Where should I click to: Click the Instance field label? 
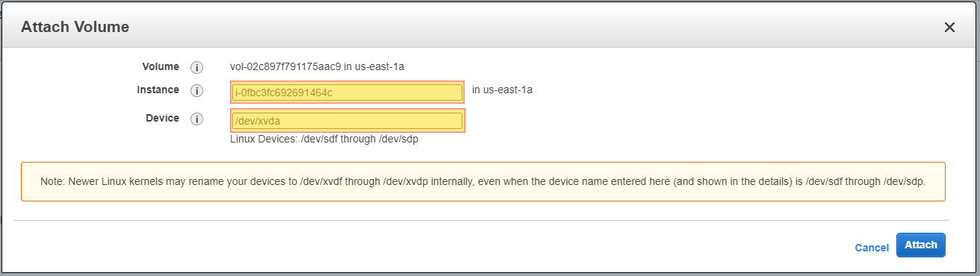coord(158,90)
